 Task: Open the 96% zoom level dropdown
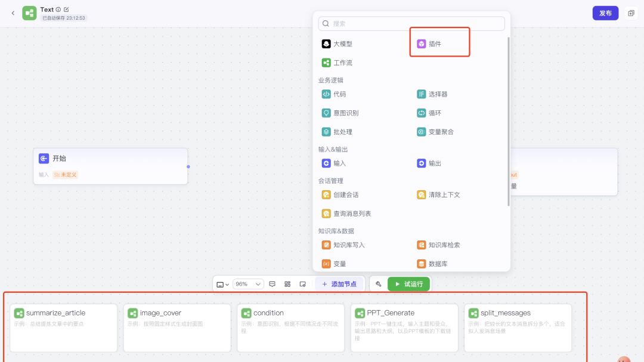[248, 284]
